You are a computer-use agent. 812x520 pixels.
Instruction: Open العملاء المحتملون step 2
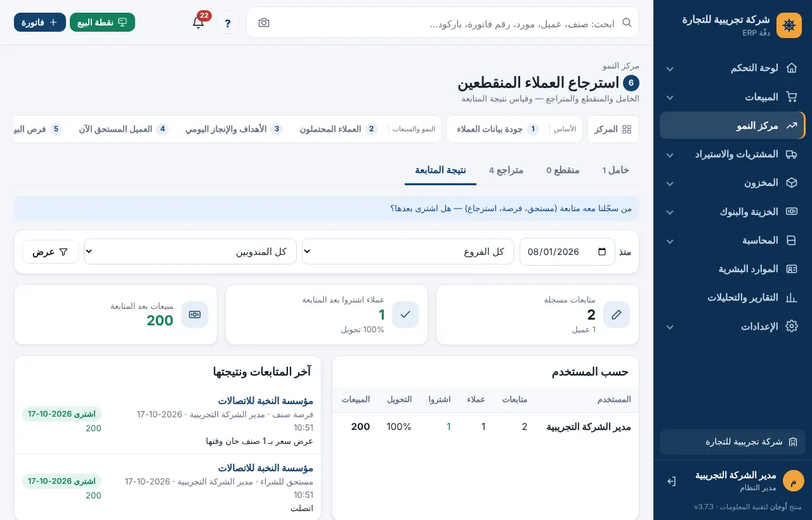pos(339,129)
